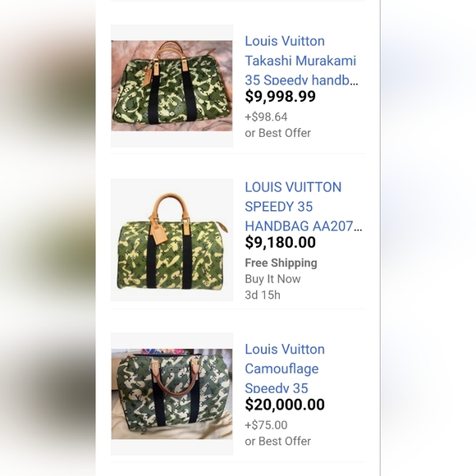Click the +$75.00 shipping cost text

266,425
